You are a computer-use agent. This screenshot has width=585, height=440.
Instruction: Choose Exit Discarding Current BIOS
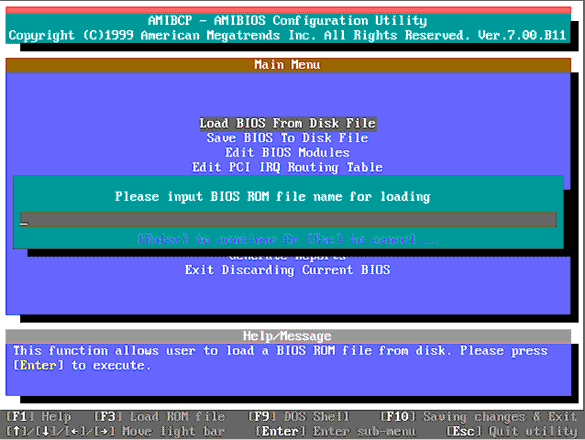[288, 269]
